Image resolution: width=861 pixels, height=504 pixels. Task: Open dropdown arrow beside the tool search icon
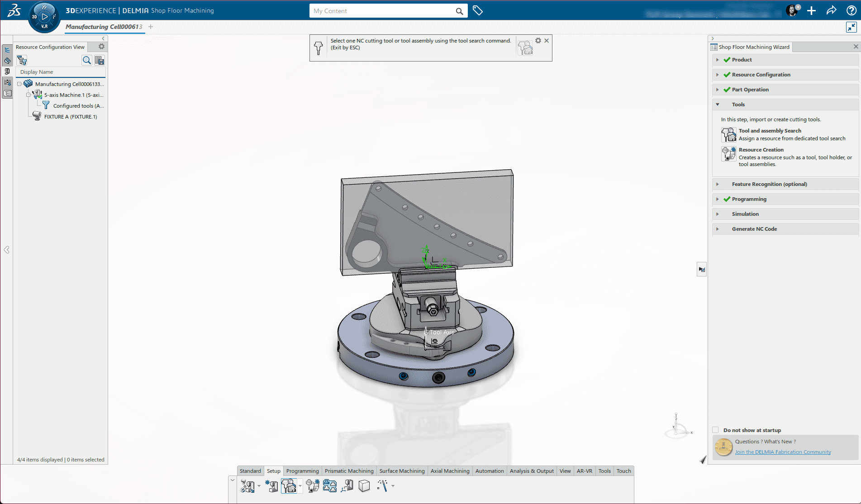(300, 486)
